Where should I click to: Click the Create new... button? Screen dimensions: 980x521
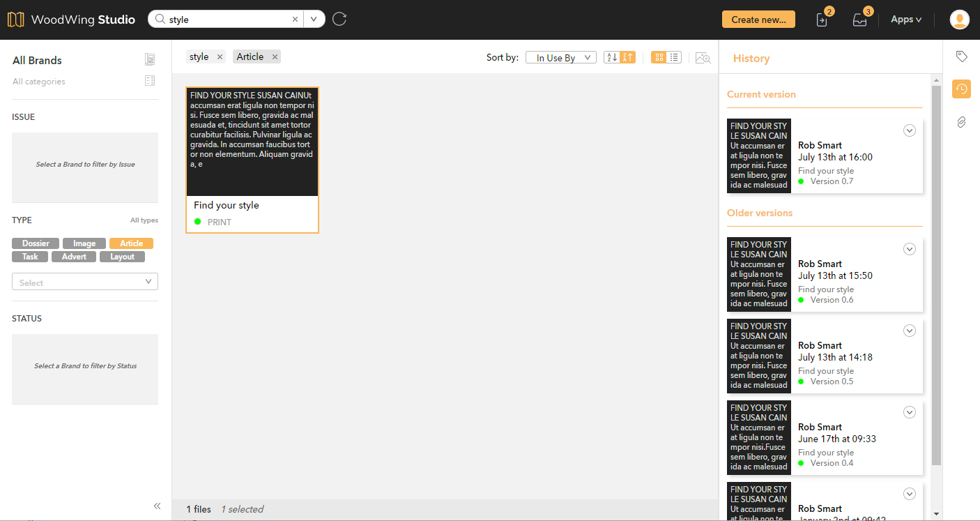(758, 20)
